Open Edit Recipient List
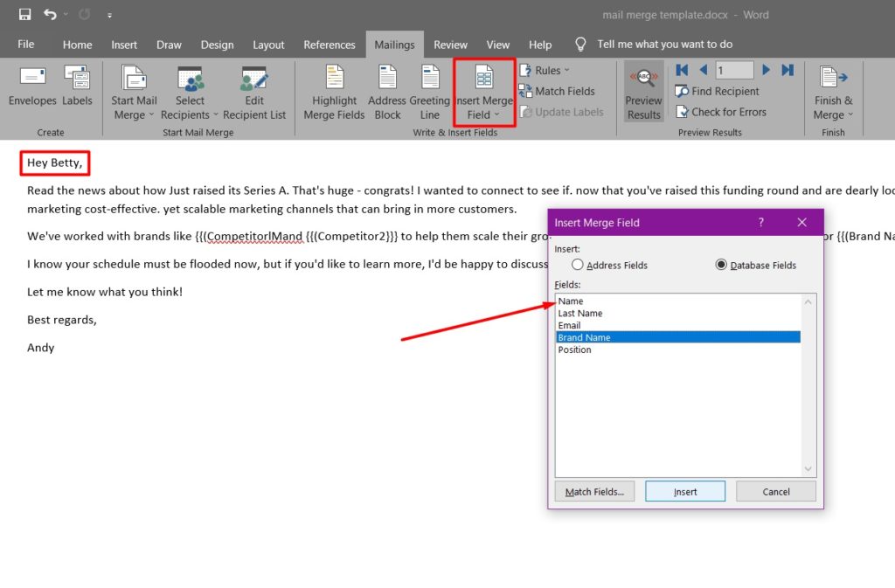The height and width of the screenshot is (588, 895). [254, 93]
